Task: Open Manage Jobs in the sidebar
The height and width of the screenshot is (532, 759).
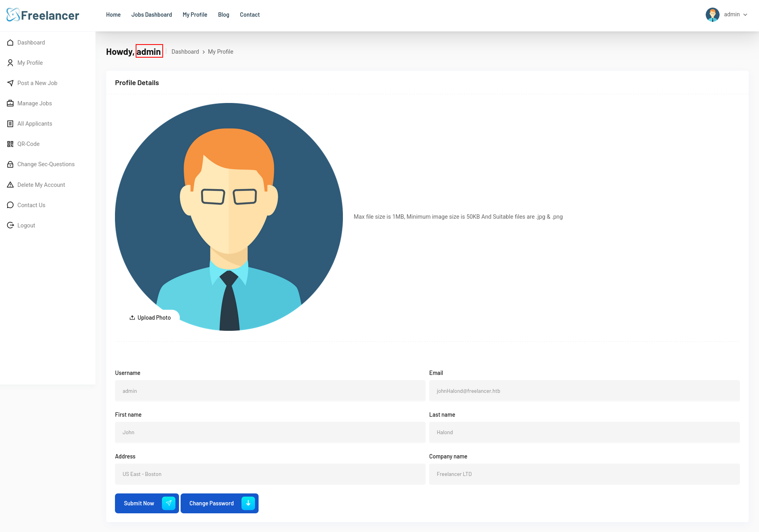Action: coord(35,103)
